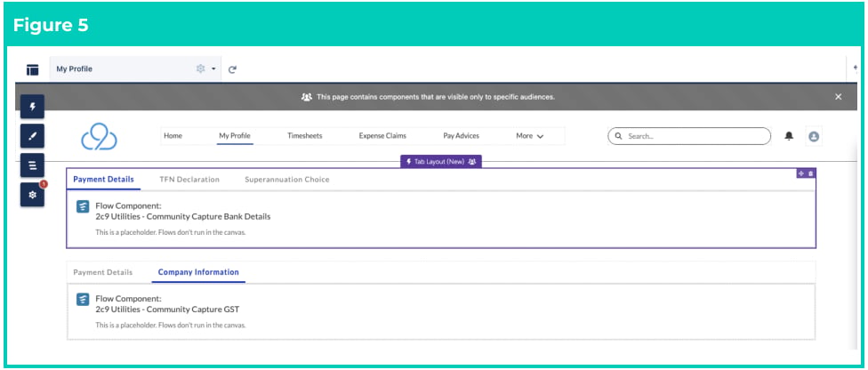Expand the More navigation menu
868x370 pixels.
click(x=530, y=136)
